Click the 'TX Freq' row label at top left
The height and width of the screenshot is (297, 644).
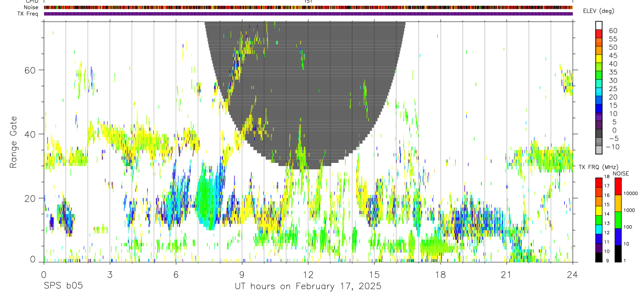coord(28,14)
